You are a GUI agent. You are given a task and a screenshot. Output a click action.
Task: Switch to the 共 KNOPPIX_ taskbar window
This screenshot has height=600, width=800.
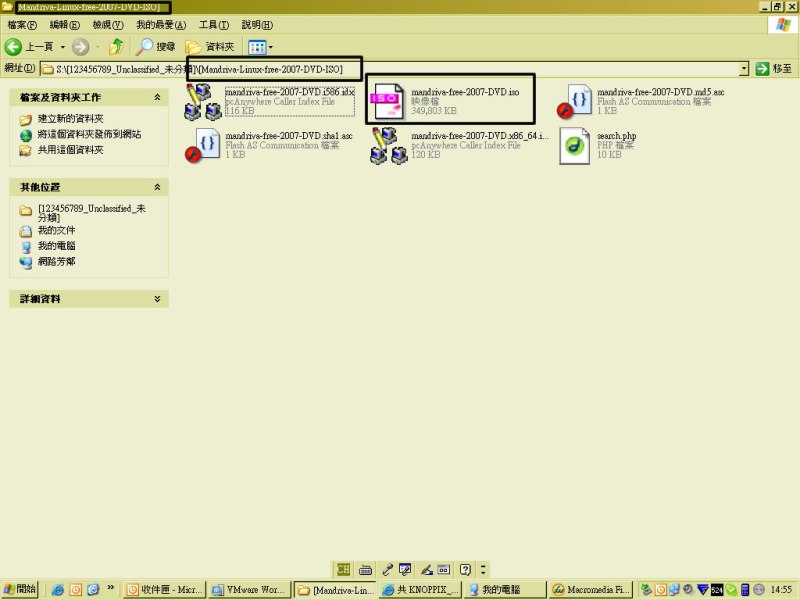click(x=420, y=590)
